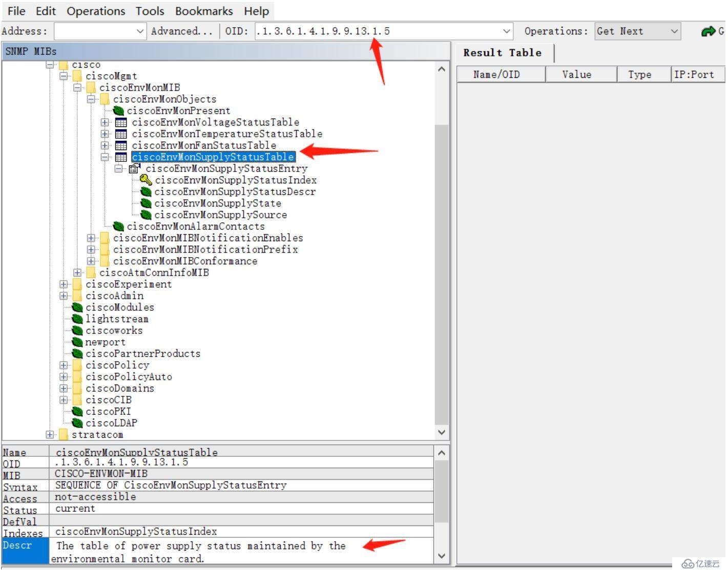
Task: Click the lightstream leaf icon
Action: pyautogui.click(x=77, y=319)
